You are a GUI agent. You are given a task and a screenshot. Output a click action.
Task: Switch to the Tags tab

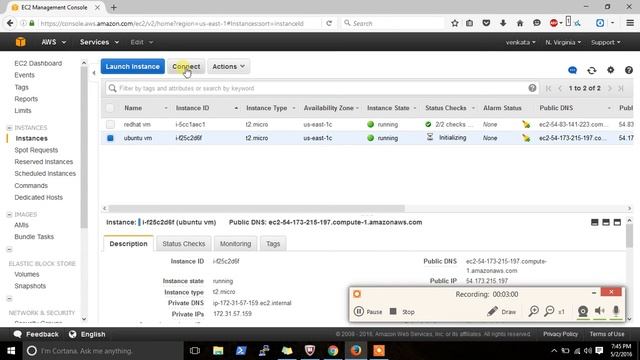(x=273, y=244)
